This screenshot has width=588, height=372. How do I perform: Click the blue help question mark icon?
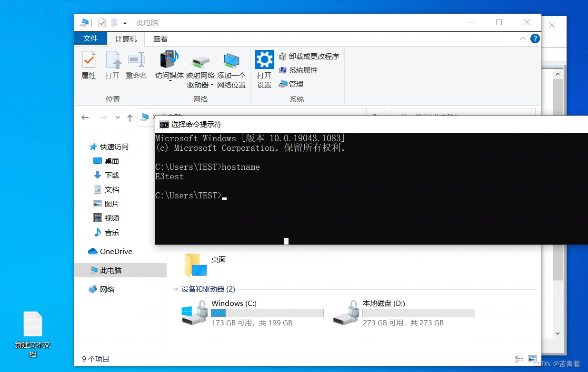click(535, 39)
